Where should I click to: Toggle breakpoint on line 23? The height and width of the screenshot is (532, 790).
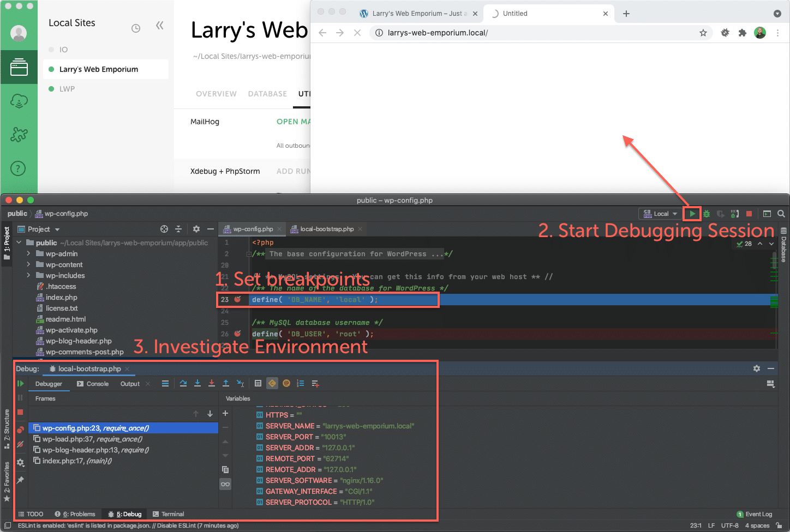237,299
